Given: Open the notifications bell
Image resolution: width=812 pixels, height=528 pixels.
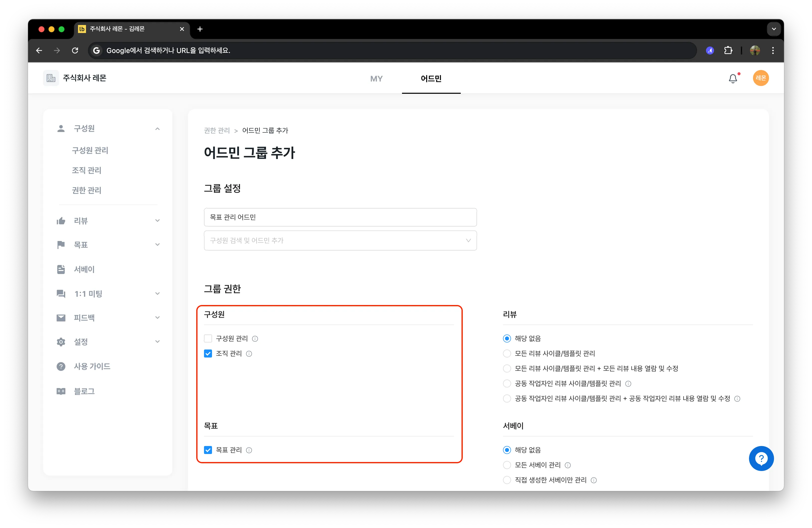Looking at the screenshot, I should tap(733, 78).
